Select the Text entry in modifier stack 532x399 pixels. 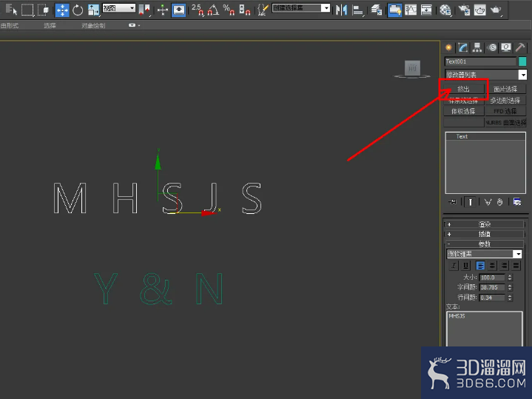[x=485, y=136]
